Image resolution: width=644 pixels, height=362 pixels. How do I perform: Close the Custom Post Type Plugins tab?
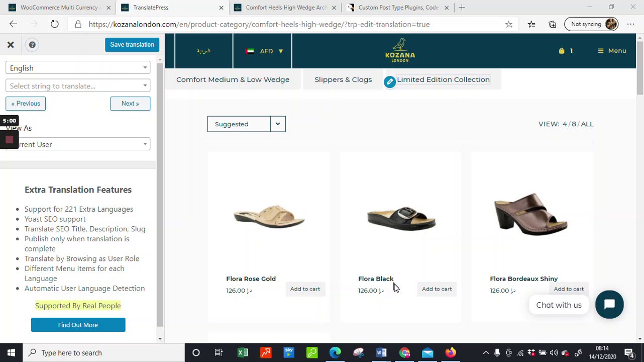pyautogui.click(x=446, y=8)
